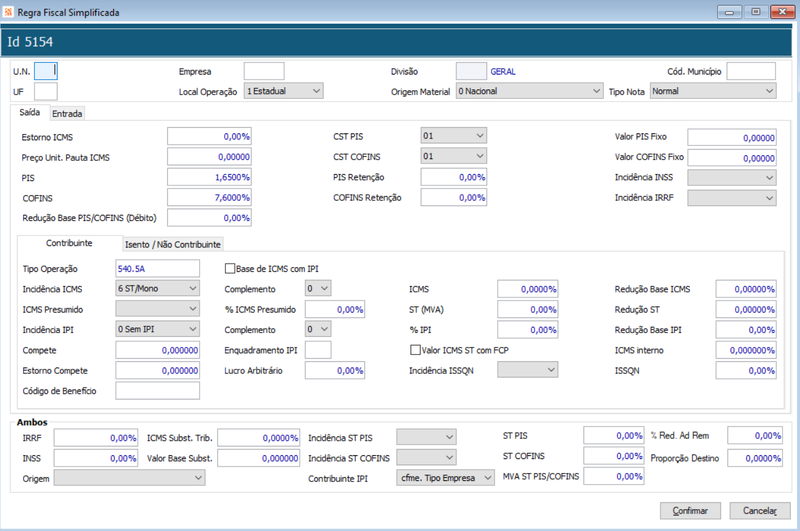This screenshot has height=531, width=800.
Task: Click the COFINS percentage field
Action: click(209, 197)
